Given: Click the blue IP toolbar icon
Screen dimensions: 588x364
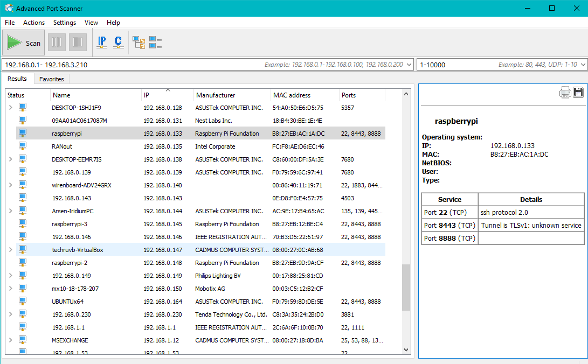Looking at the screenshot, I should click(102, 42).
